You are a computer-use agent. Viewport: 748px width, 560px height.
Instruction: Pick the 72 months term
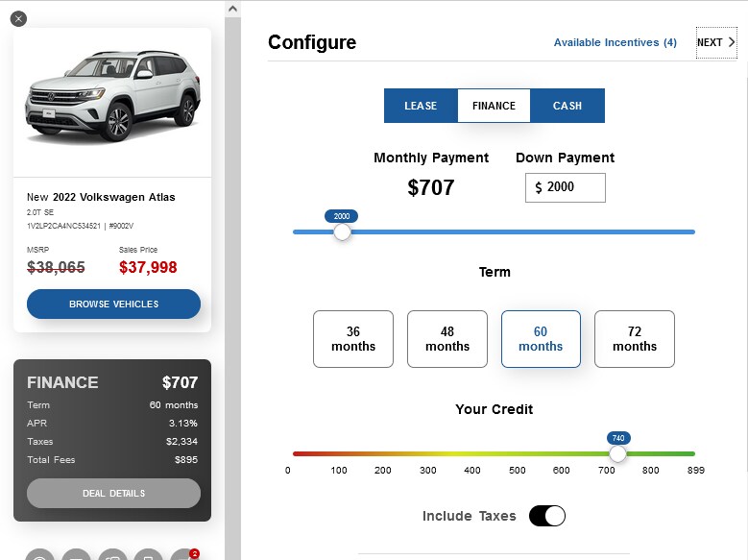pyautogui.click(x=635, y=339)
